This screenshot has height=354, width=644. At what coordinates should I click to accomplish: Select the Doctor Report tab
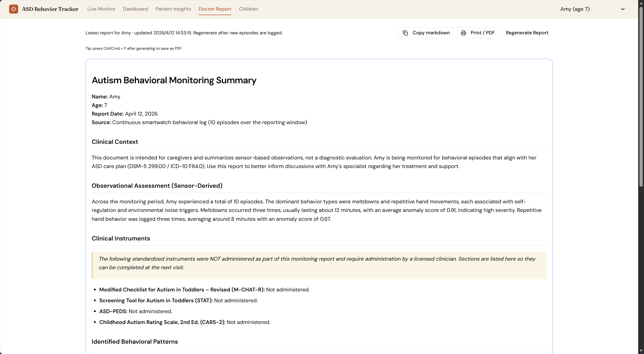click(x=215, y=9)
